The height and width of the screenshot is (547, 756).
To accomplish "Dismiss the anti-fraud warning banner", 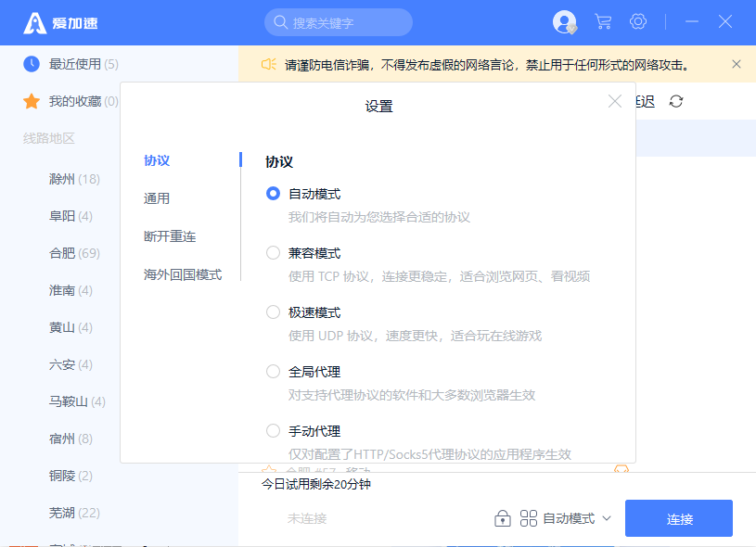I will tap(737, 64).
